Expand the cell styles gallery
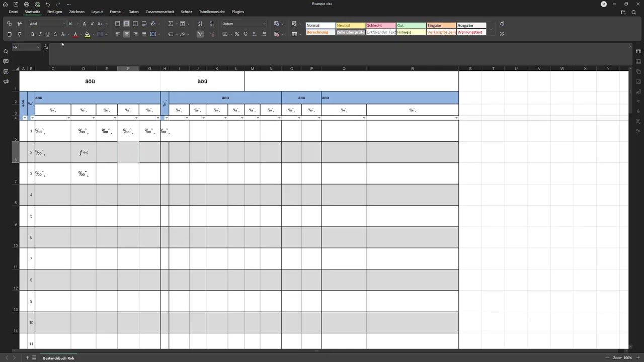644x362 pixels. coord(491,30)
